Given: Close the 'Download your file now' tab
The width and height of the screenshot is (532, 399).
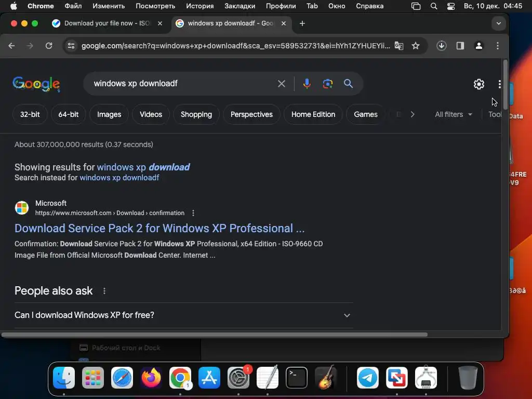Looking at the screenshot, I should [x=160, y=23].
